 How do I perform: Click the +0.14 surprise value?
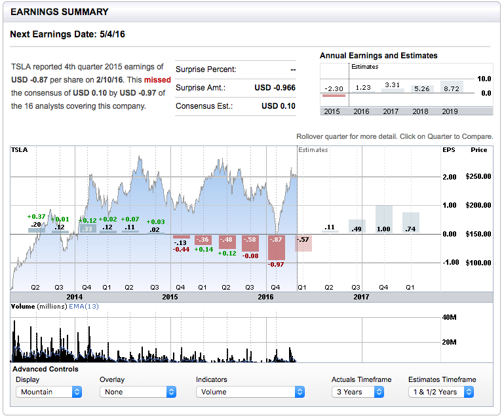(204, 250)
